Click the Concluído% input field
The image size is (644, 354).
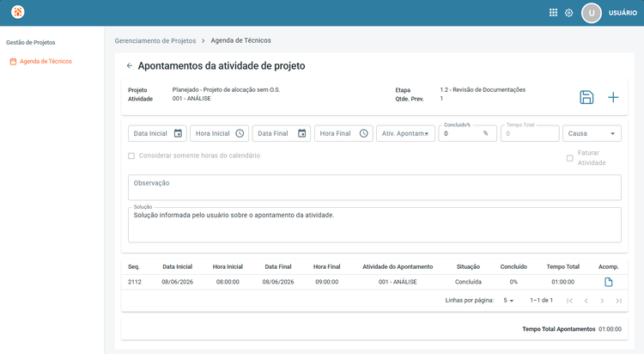pyautogui.click(x=467, y=133)
